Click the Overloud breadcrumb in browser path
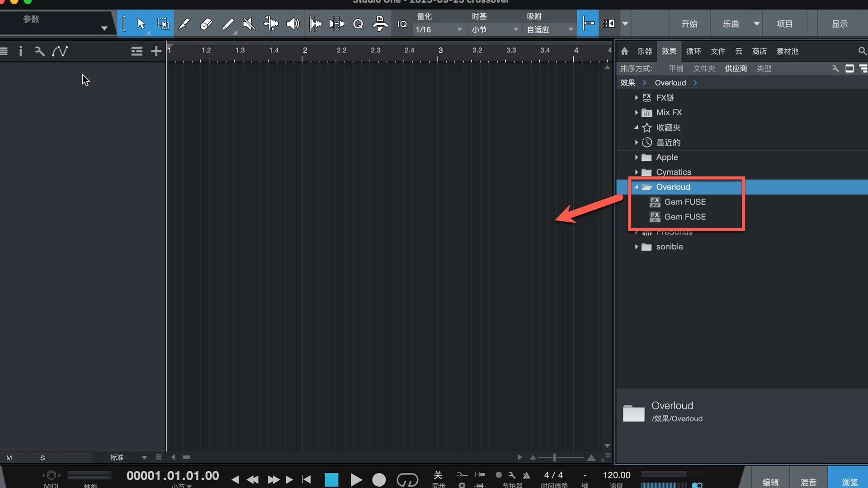Screen dimensions: 868x488 [x=670, y=83]
